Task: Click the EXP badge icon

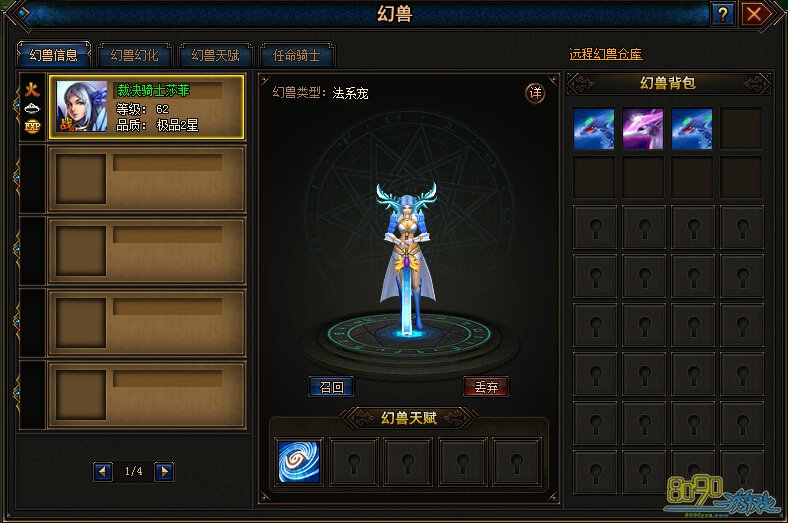Action: [32, 127]
